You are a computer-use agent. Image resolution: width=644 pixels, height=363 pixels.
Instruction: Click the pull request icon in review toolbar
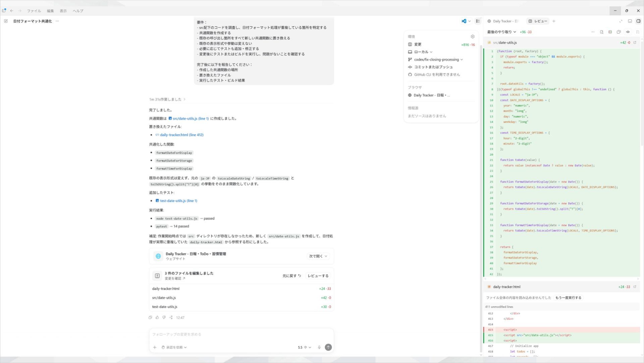coord(638,32)
